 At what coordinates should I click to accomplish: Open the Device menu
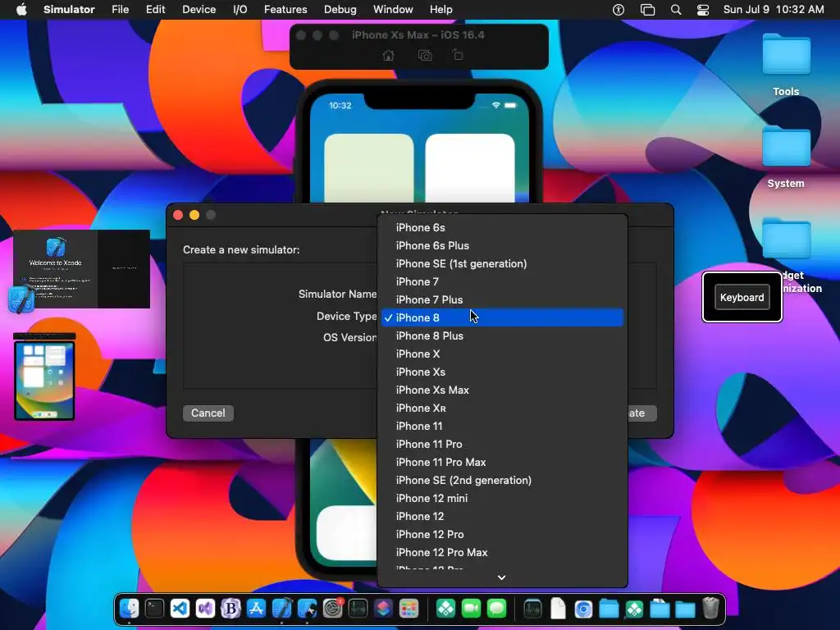[x=199, y=10]
